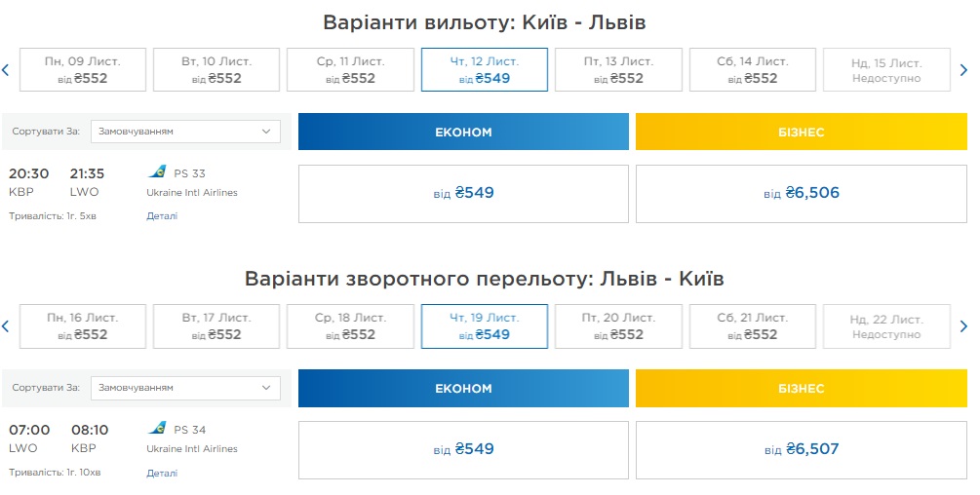Select economy fare ₴549 for flight PS 33
The height and width of the screenshot is (495, 980).
pyautogui.click(x=463, y=194)
